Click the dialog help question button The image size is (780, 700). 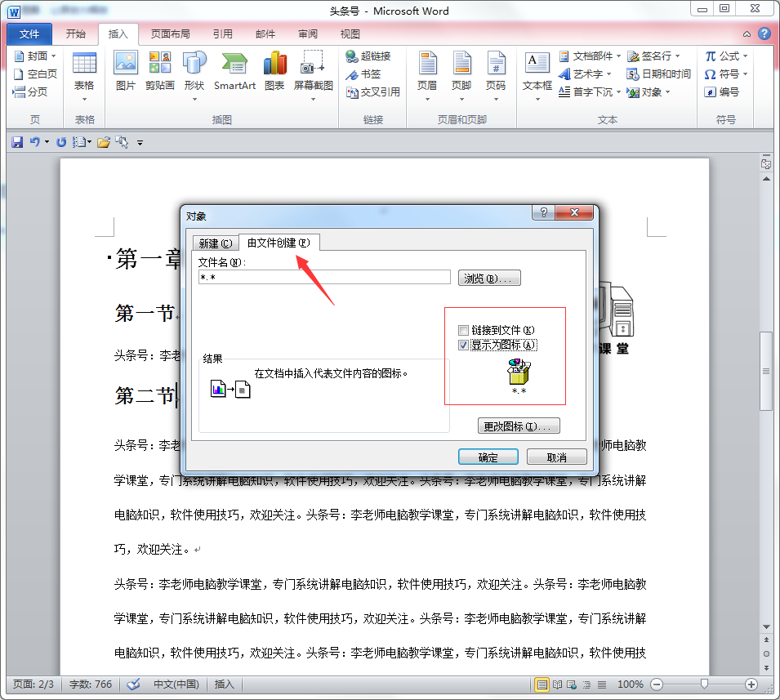(544, 212)
